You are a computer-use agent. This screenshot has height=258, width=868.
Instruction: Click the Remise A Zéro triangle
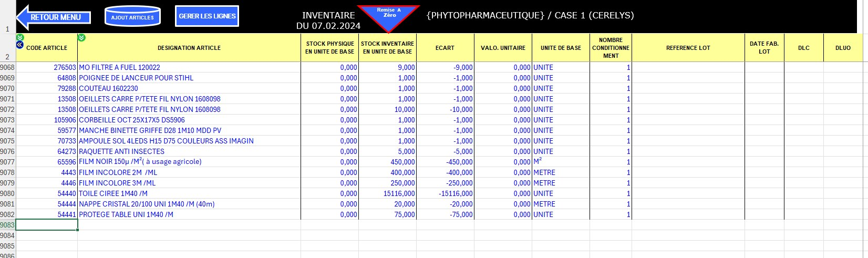pos(389,16)
